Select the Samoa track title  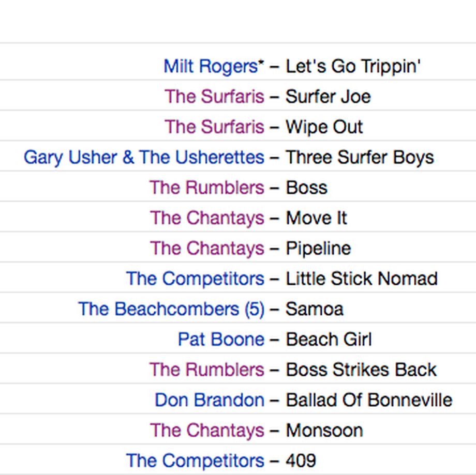coord(315,309)
